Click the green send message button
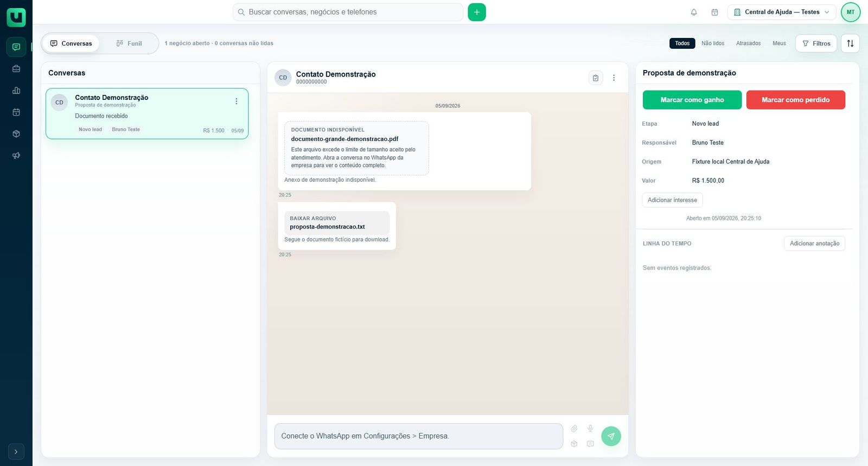The height and width of the screenshot is (466, 868). [611, 436]
